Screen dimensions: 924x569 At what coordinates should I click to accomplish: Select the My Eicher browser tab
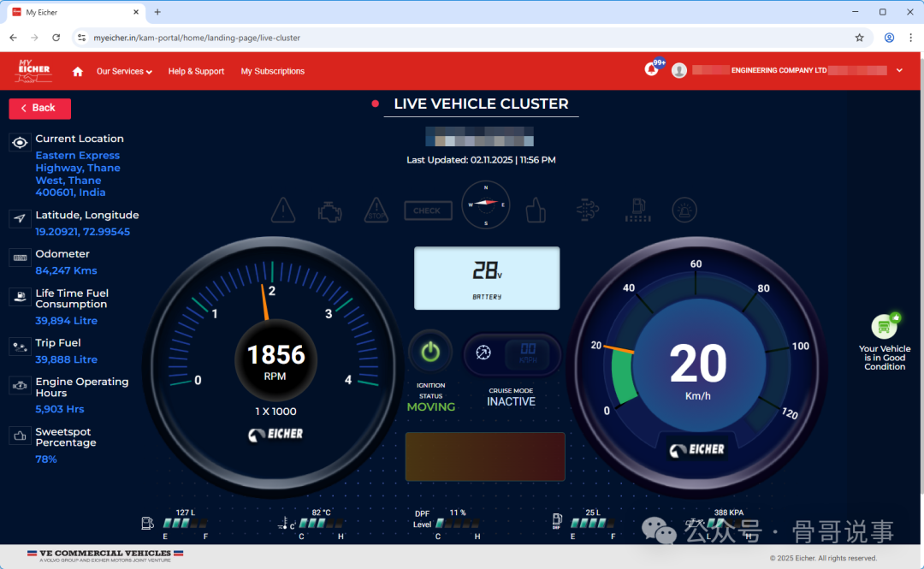click(75, 12)
